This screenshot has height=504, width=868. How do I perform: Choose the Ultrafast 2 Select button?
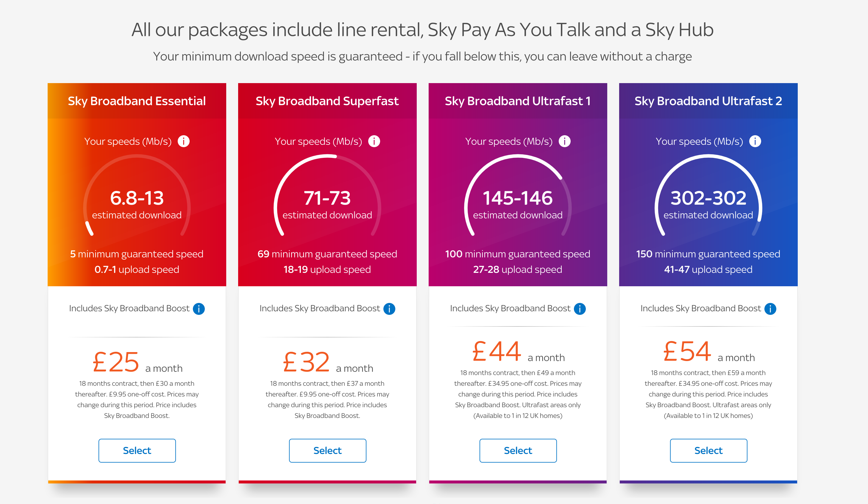coord(708,451)
